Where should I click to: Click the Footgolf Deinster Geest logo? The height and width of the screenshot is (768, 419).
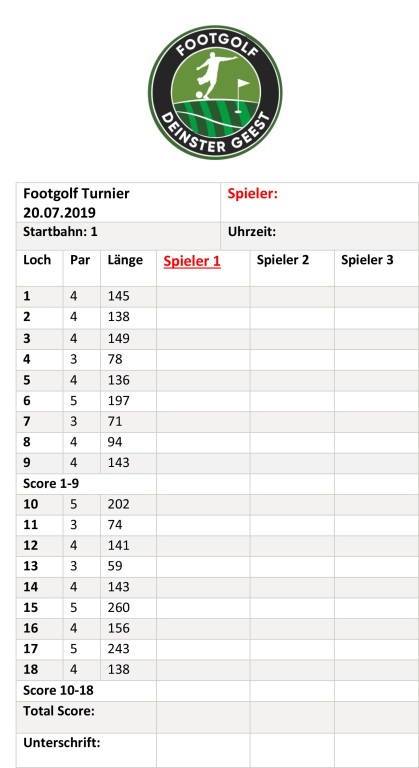[x=215, y=92]
